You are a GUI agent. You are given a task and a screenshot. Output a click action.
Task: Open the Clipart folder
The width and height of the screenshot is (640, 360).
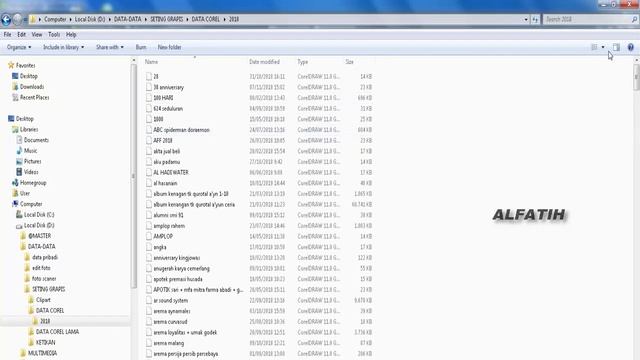pyautogui.click(x=43, y=300)
